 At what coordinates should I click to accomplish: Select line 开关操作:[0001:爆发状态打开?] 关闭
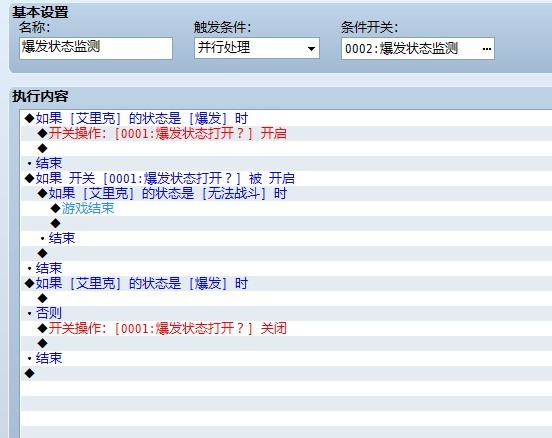point(286,328)
